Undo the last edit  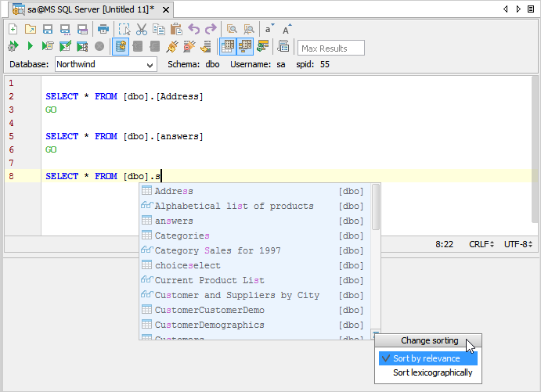tap(193, 29)
